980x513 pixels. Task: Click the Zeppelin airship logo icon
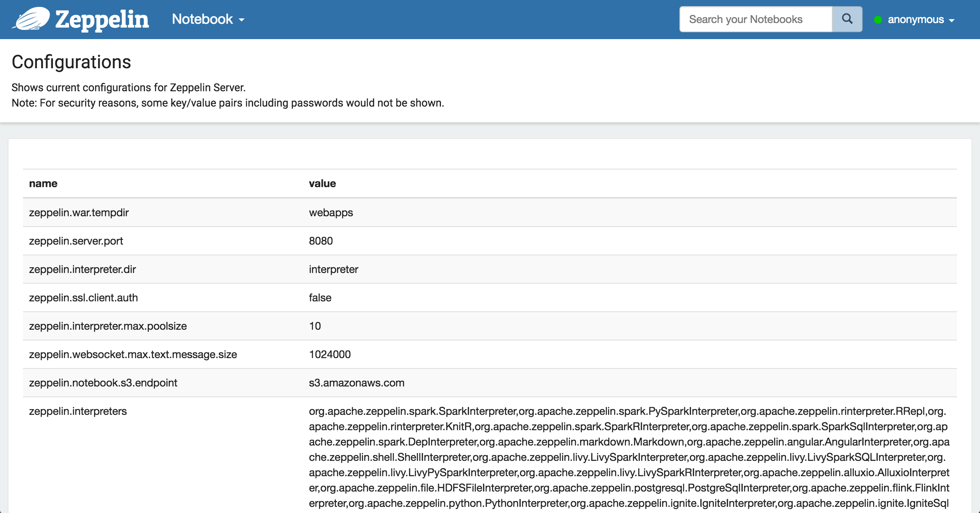31,18
